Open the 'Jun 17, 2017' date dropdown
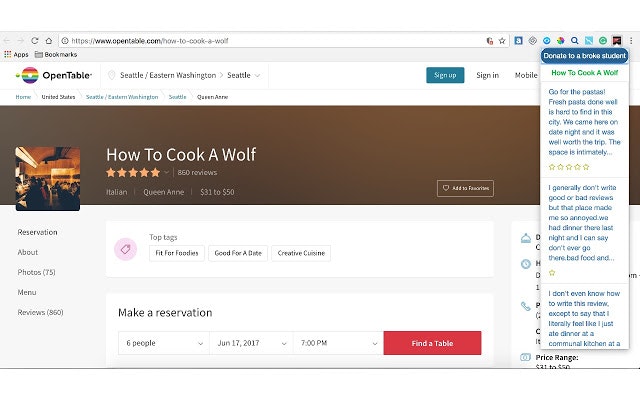The width and height of the screenshot is (640, 400). pyautogui.click(x=251, y=343)
